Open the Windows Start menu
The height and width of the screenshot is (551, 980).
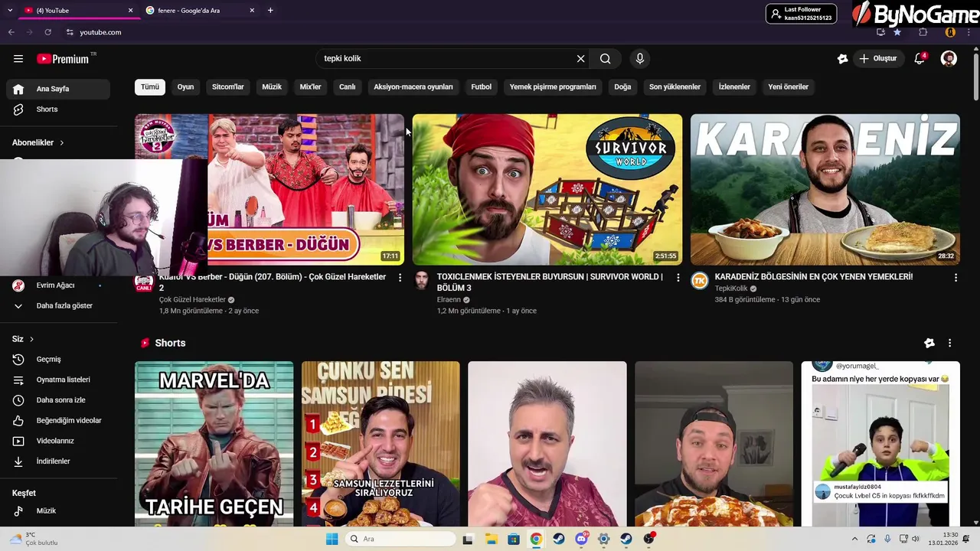(332, 539)
